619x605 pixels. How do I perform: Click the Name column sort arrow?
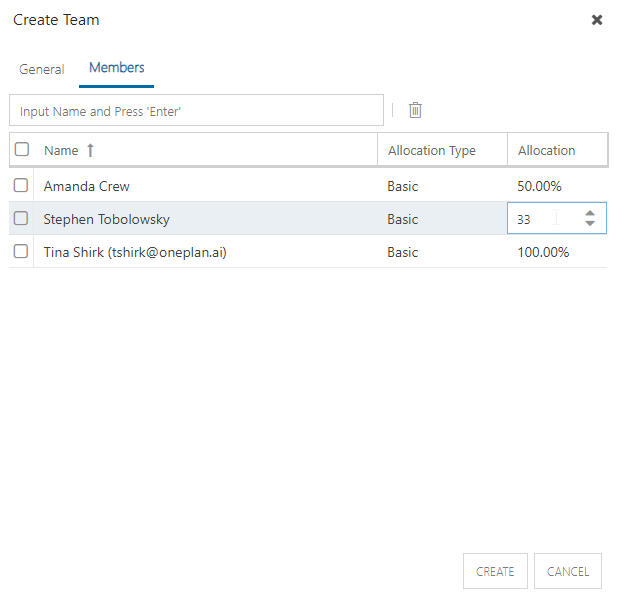pos(90,150)
